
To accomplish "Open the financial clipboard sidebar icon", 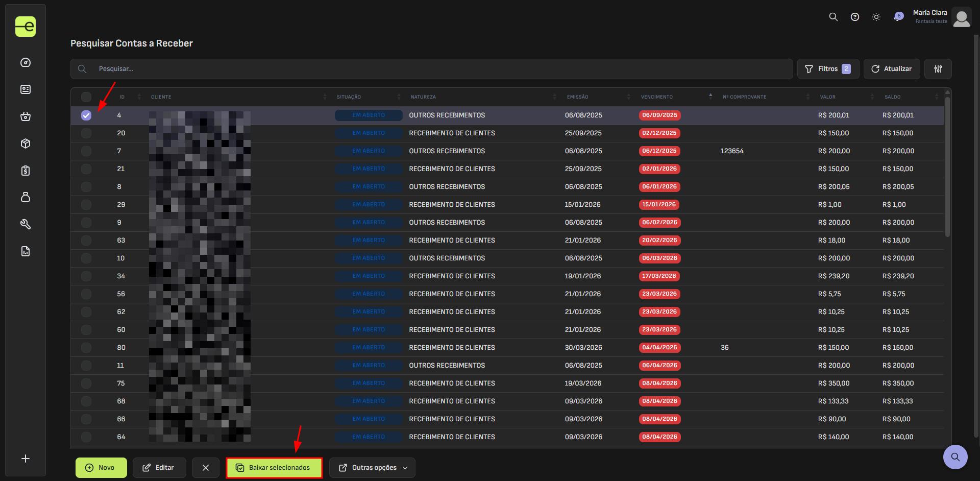I will click(26, 171).
